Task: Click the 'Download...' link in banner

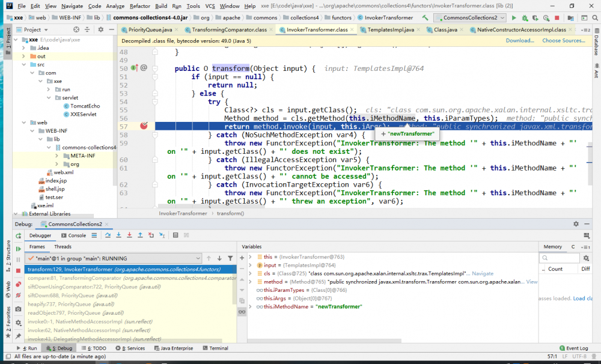Action: [519, 40]
